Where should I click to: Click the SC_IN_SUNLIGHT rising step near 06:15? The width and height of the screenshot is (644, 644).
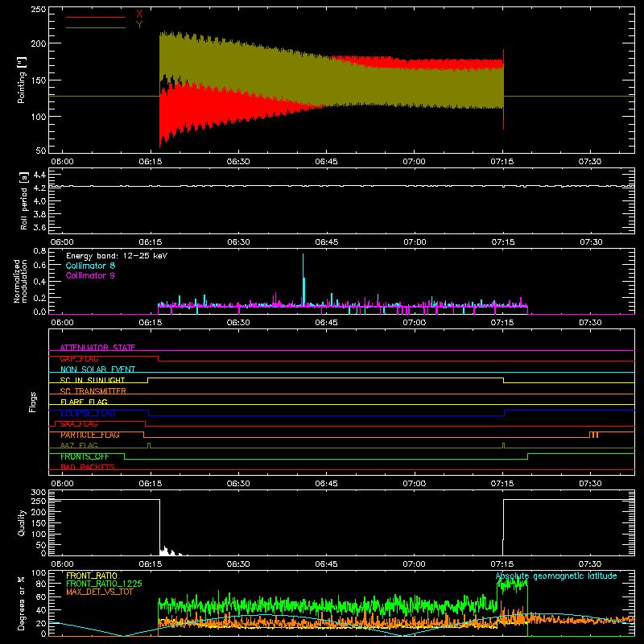tap(148, 380)
